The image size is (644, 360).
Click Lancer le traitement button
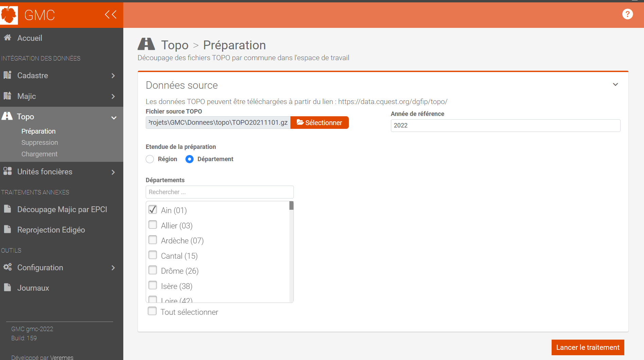click(x=588, y=347)
